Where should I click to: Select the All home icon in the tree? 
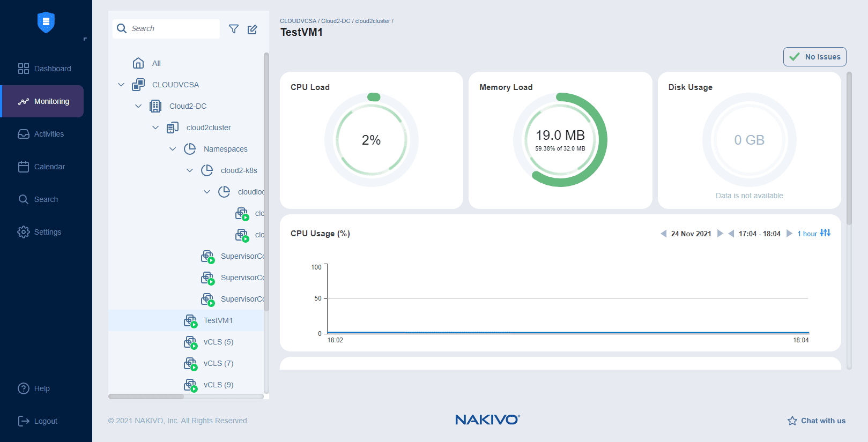tap(138, 63)
